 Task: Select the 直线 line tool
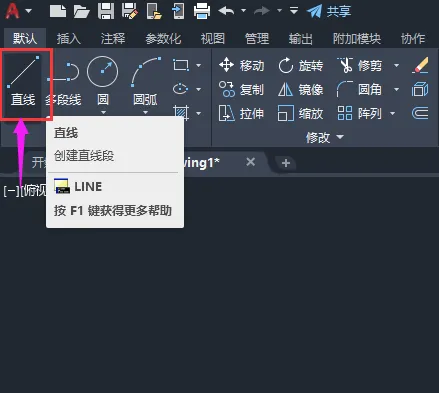click(x=23, y=81)
